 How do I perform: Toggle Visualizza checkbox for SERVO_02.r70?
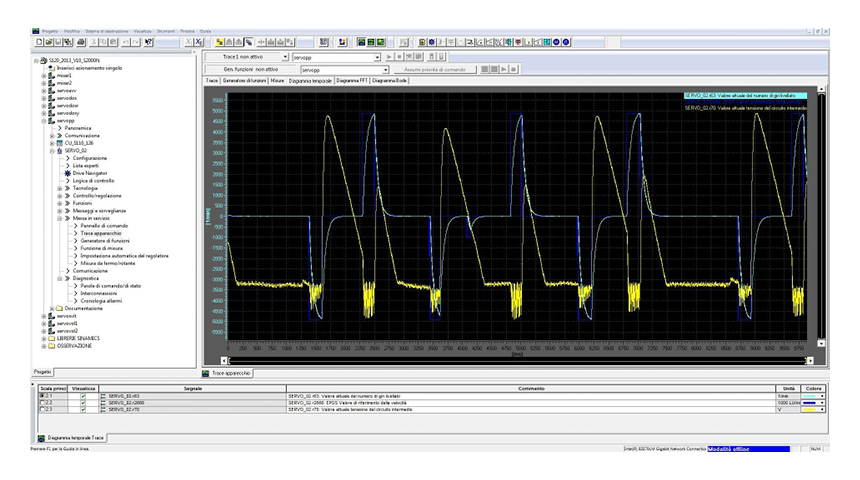(83, 409)
